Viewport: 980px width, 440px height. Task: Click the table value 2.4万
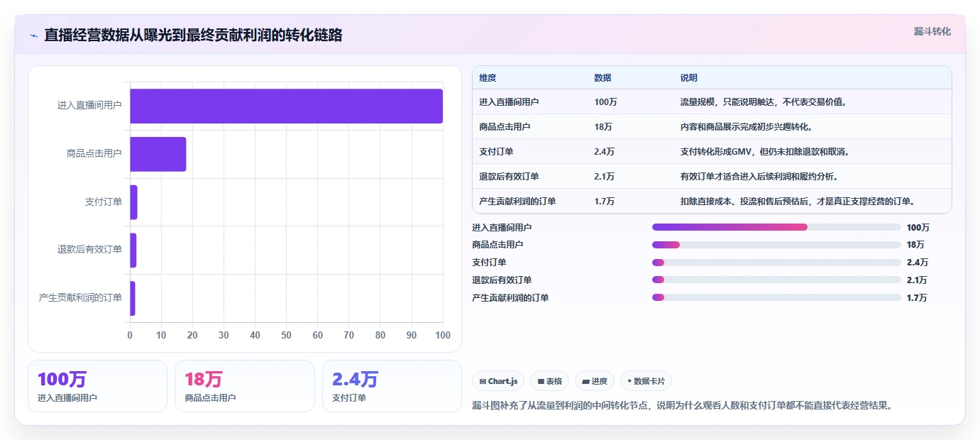tap(605, 152)
